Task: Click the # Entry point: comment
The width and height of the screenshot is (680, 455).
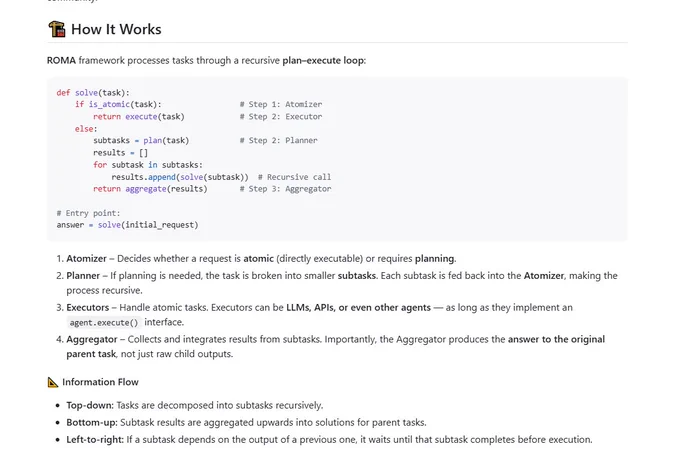Action: 88,213
